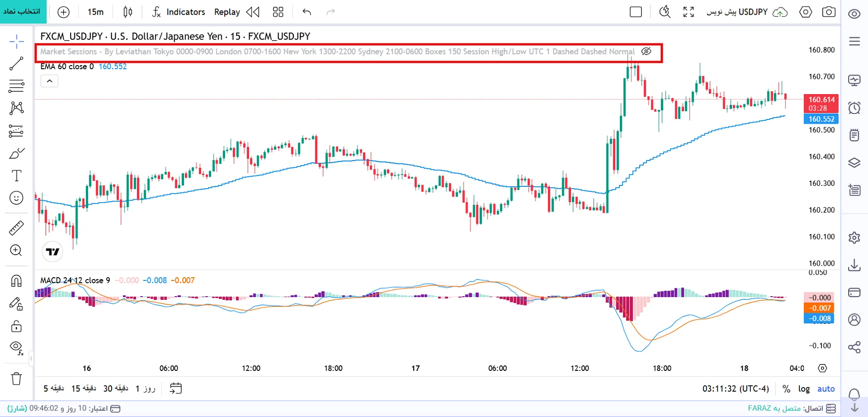Select the crosshair cursor tool

17,42
